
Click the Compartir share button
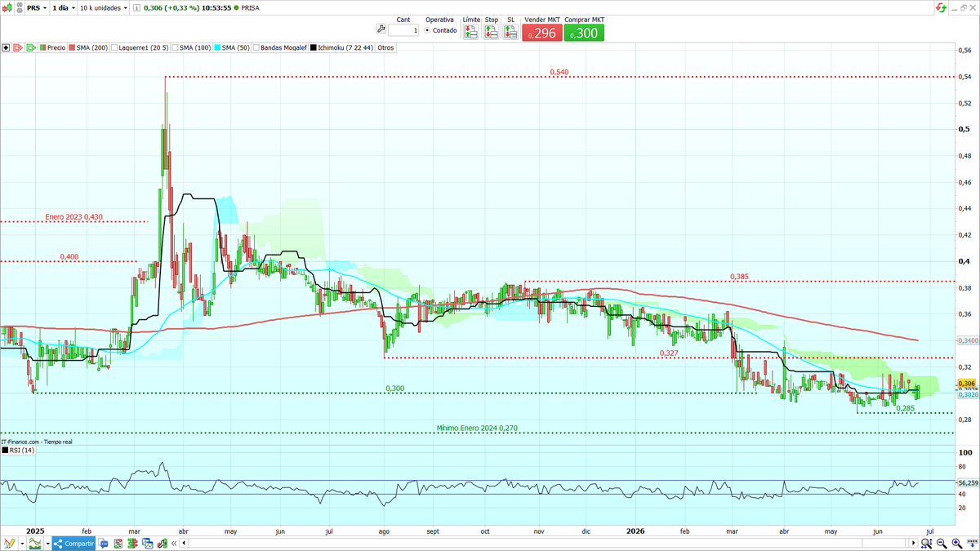tap(73, 543)
